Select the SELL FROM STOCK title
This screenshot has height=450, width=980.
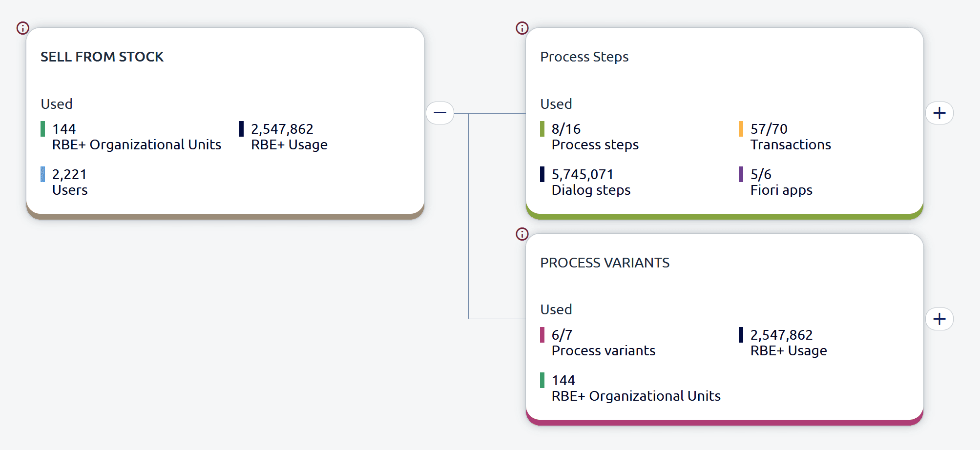coord(102,57)
